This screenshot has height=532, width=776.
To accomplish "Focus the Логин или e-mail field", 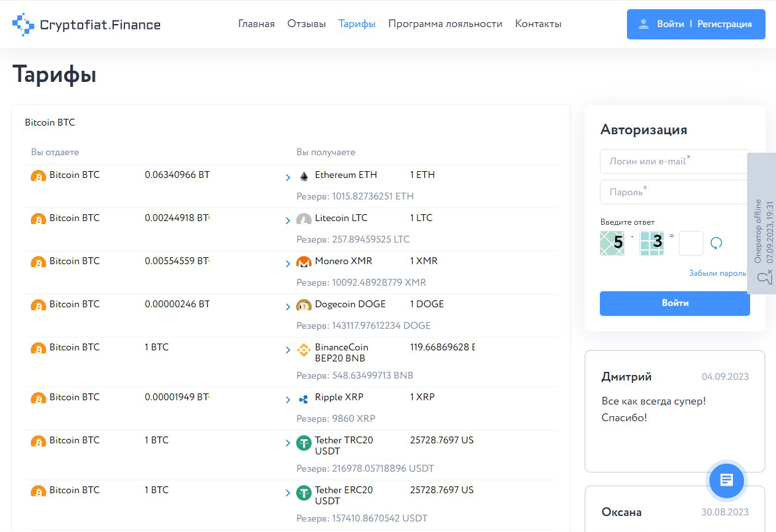I will [675, 161].
